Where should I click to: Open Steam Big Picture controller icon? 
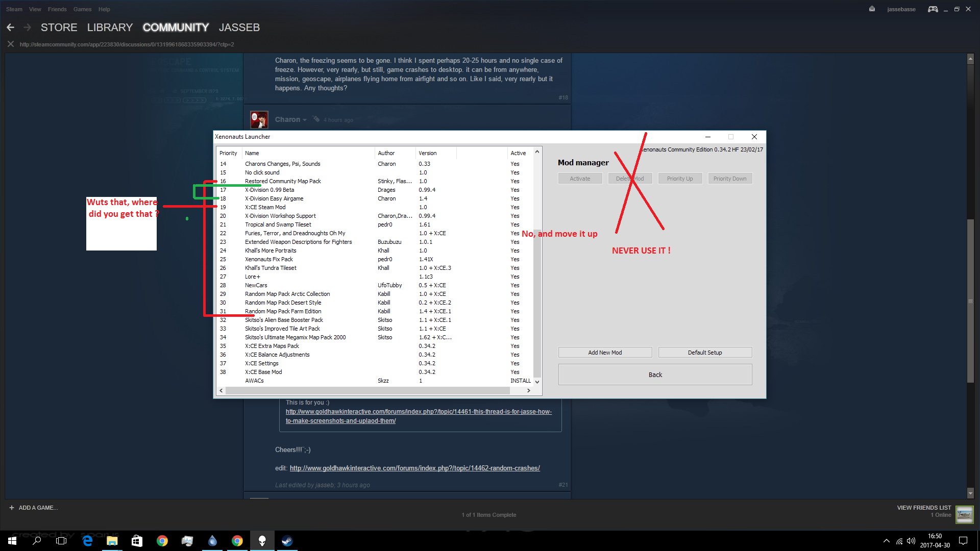[933, 9]
